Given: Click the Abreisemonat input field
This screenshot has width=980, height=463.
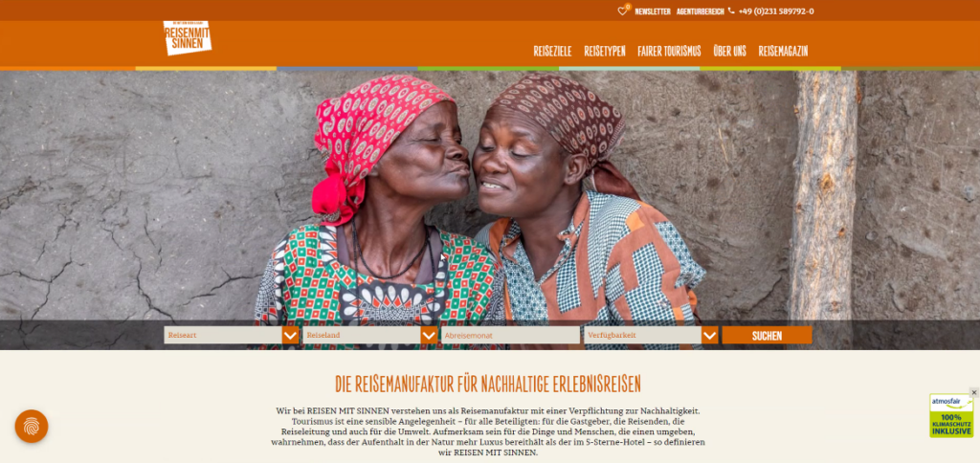Looking at the screenshot, I should tap(510, 336).
